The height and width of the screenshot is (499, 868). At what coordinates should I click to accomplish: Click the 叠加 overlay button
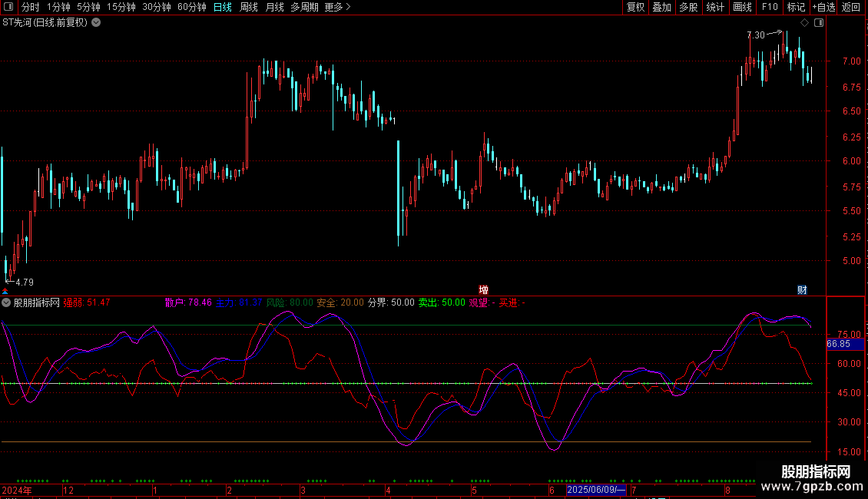tap(661, 8)
